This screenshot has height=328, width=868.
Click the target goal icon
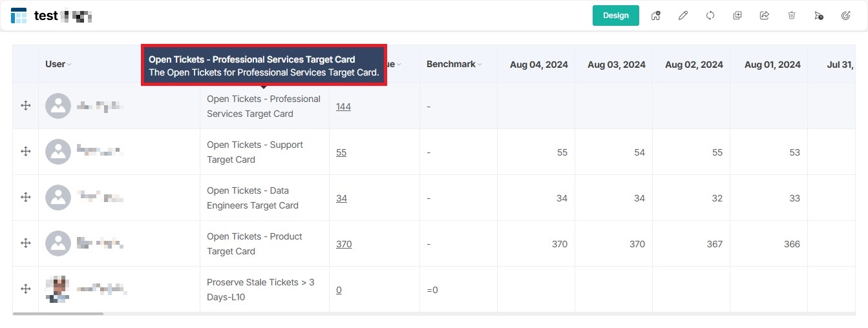(x=845, y=15)
